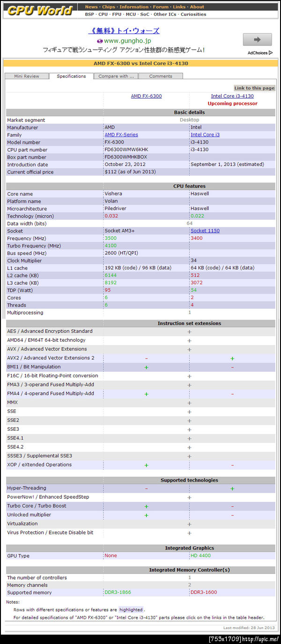
Task: Click the DDR3-1600 supported memory
Action: pos(204,592)
